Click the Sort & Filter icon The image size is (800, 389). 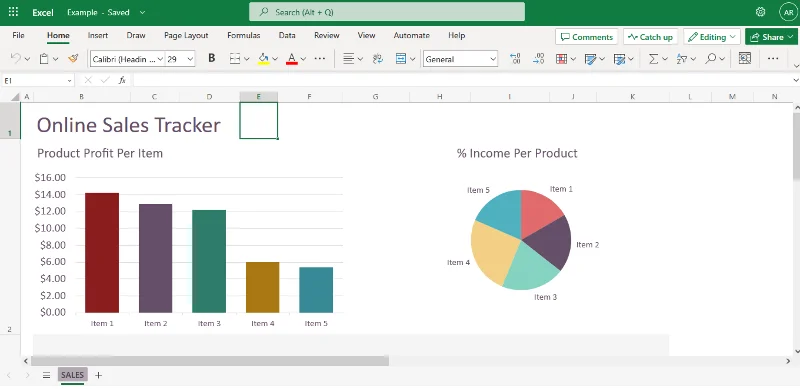tap(682, 59)
